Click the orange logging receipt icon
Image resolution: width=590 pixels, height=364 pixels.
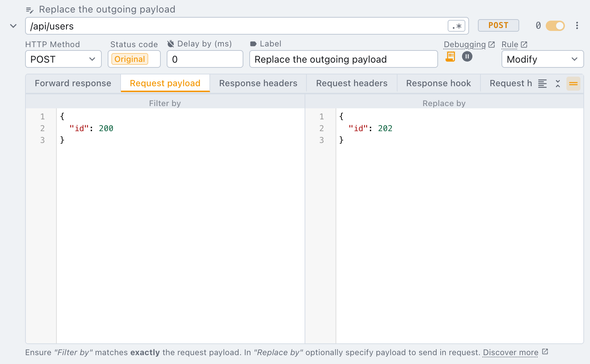[450, 56]
